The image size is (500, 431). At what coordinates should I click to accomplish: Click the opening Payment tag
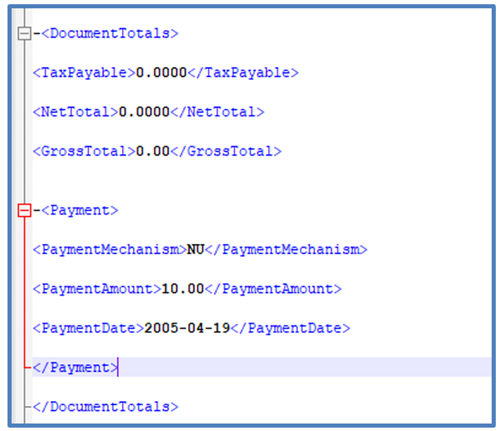point(80,210)
